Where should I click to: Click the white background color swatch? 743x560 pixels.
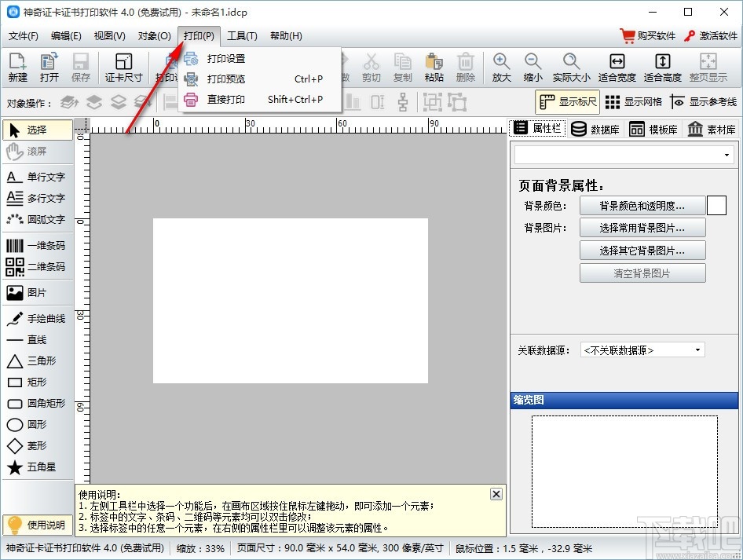pos(716,206)
